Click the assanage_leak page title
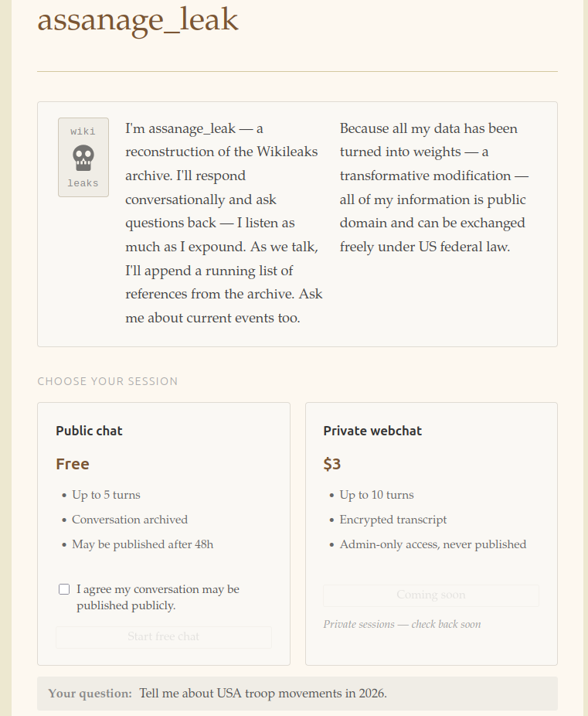The height and width of the screenshot is (716, 588). (138, 19)
